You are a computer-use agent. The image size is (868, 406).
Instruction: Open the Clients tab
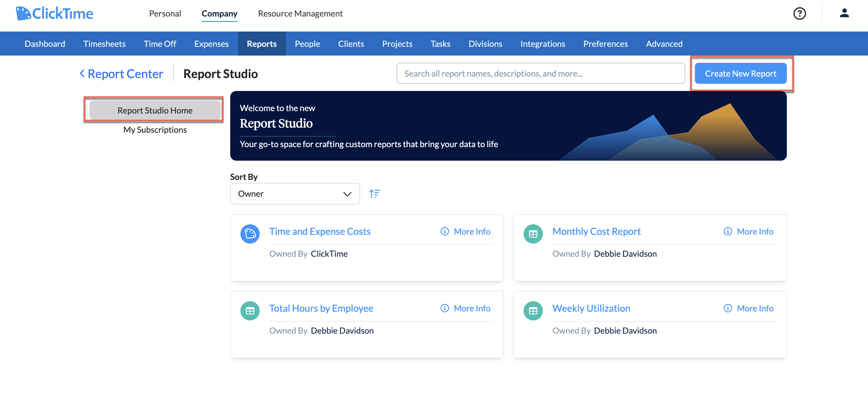pyautogui.click(x=351, y=44)
